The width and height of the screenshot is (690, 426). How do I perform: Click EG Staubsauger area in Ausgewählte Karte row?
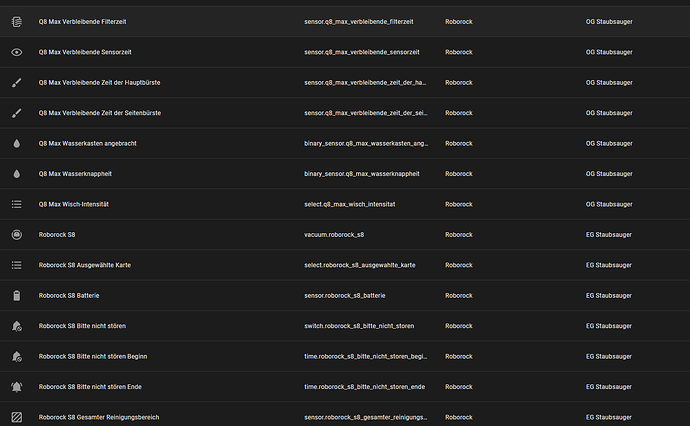click(x=609, y=265)
